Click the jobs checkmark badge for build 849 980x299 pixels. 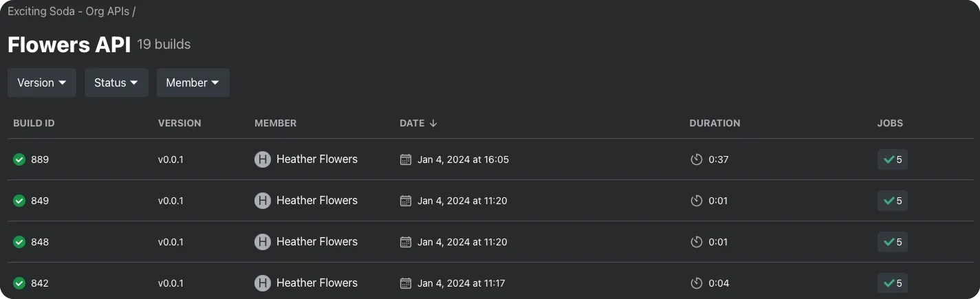point(892,201)
